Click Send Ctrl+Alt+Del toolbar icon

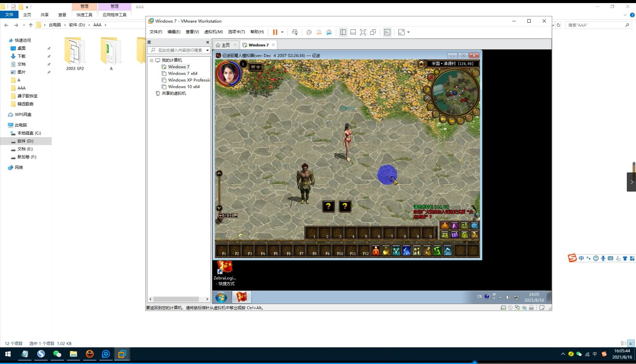pyautogui.click(x=295, y=32)
